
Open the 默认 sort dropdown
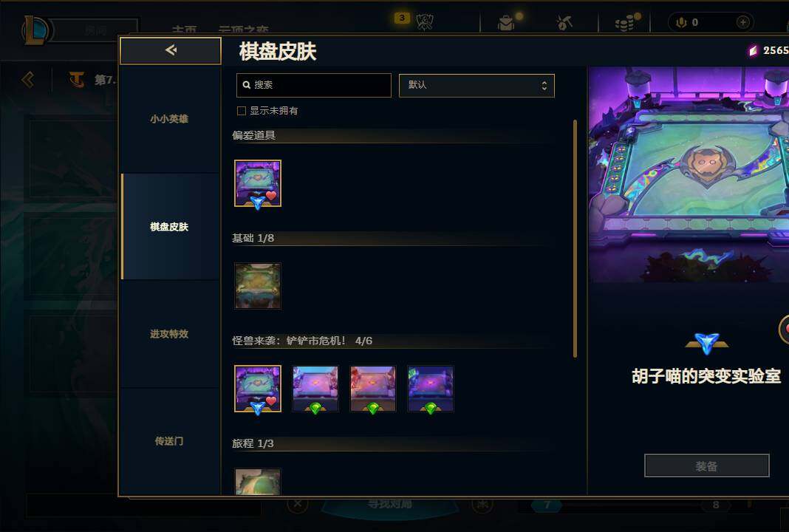coord(477,86)
